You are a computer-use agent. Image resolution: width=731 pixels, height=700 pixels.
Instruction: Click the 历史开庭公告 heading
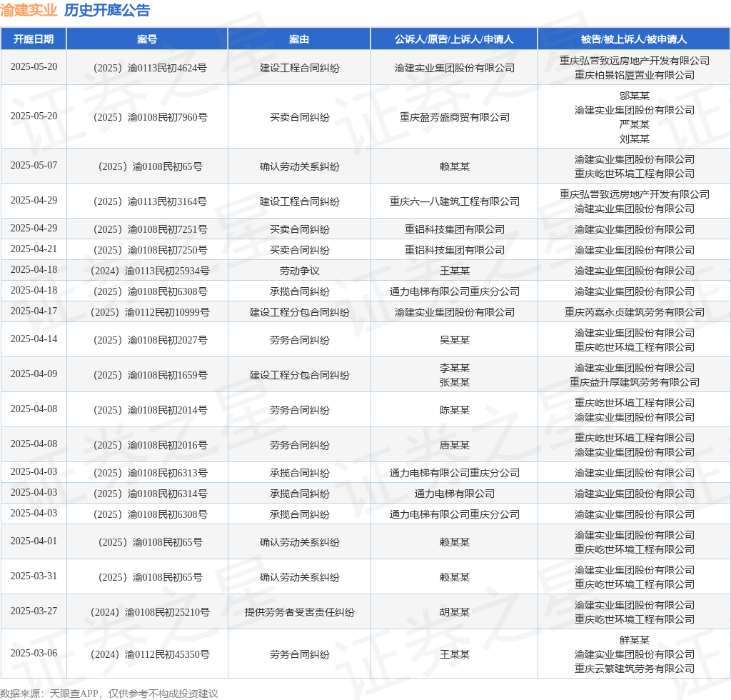pos(107,10)
